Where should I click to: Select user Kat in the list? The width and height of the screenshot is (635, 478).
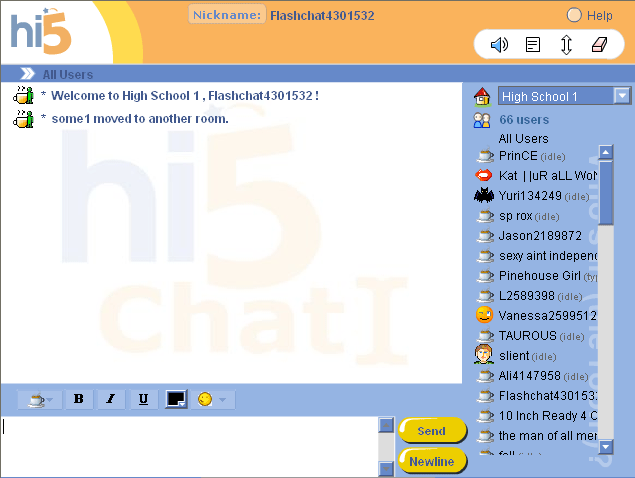pos(548,176)
